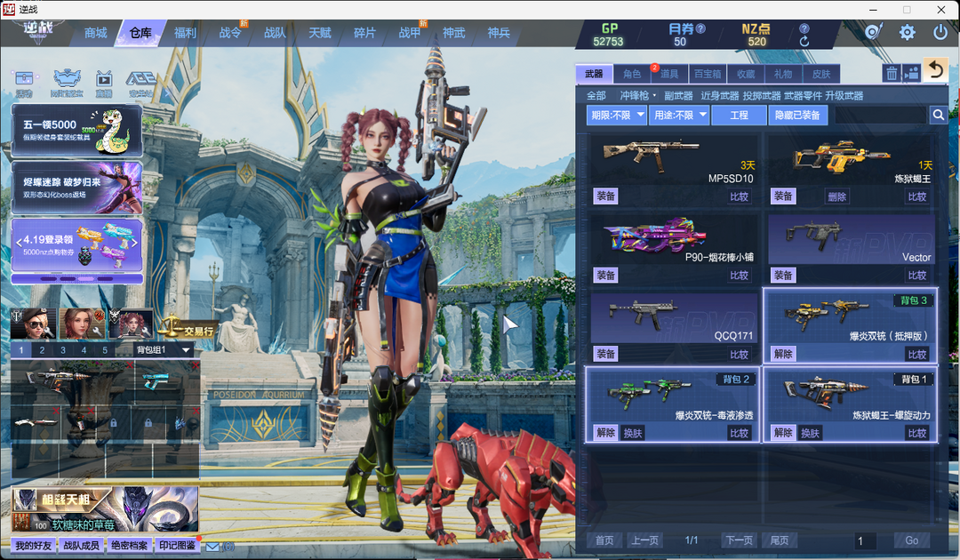Click 下一页 next page button
The width and height of the screenshot is (960, 560).
click(x=740, y=540)
